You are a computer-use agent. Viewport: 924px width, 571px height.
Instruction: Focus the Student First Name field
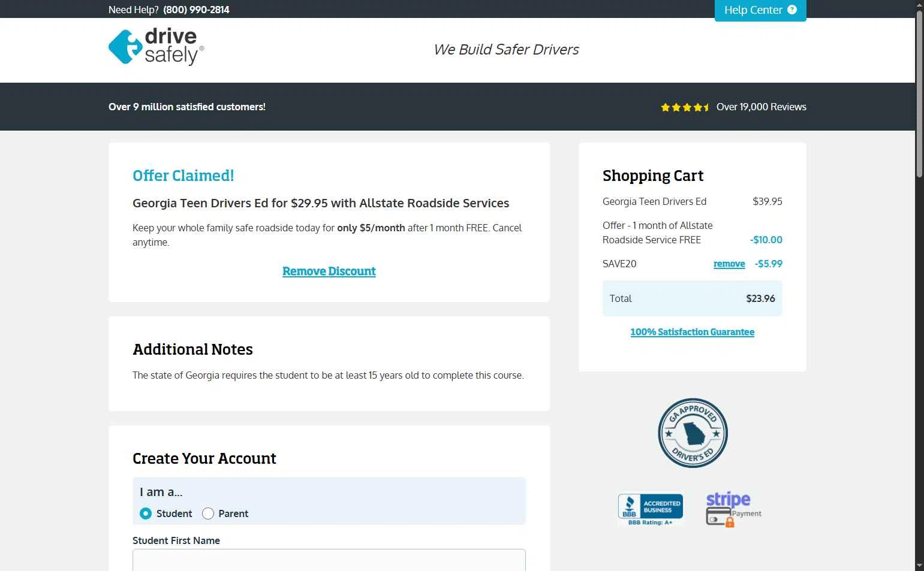pyautogui.click(x=329, y=560)
